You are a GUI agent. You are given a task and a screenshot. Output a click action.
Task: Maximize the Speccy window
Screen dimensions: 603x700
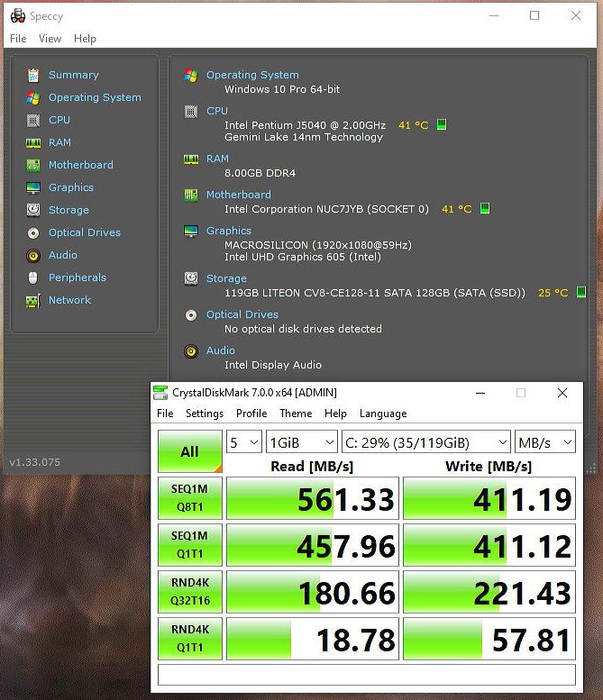[x=534, y=15]
